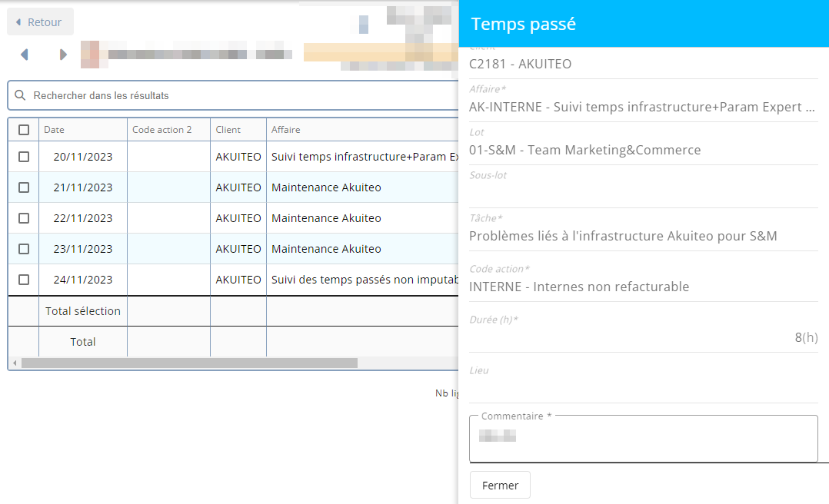Screen dimensions: 829x504
Task: Click the search magnifier icon
Action: tap(20, 95)
